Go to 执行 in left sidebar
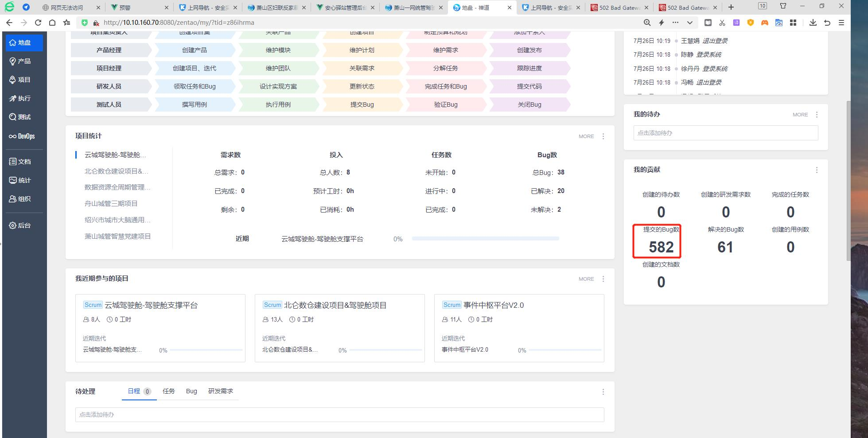 coord(20,98)
